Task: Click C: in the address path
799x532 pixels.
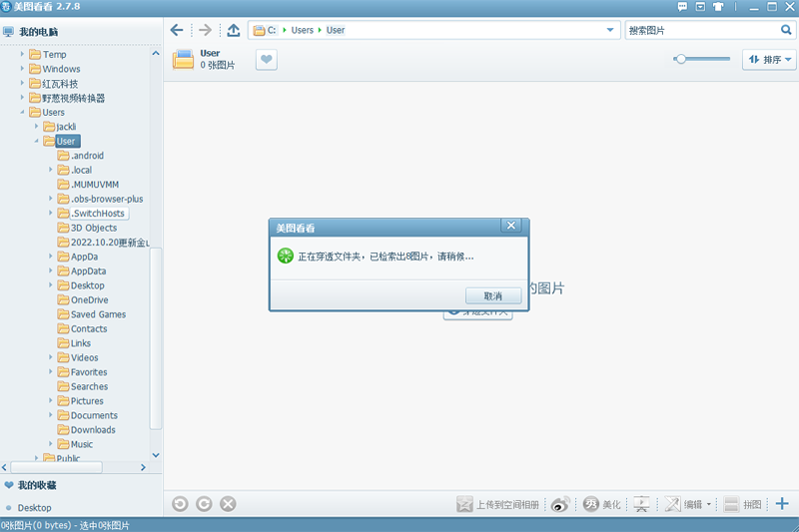Action: [272, 30]
